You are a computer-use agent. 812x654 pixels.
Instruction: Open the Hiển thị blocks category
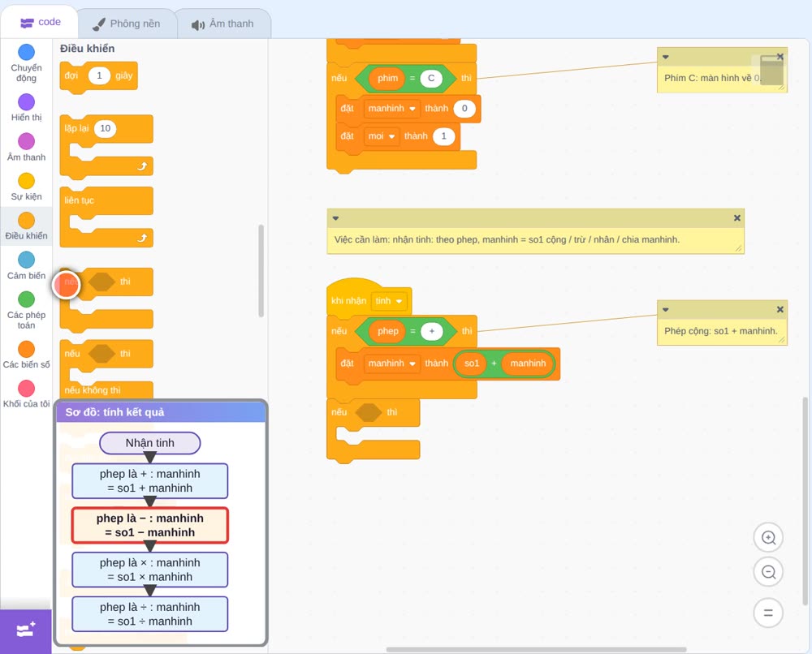click(27, 108)
